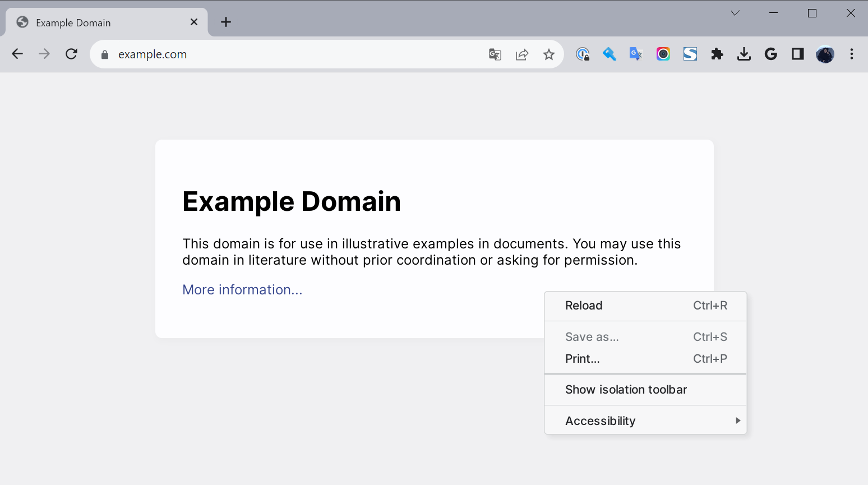Open the More information link

click(242, 289)
